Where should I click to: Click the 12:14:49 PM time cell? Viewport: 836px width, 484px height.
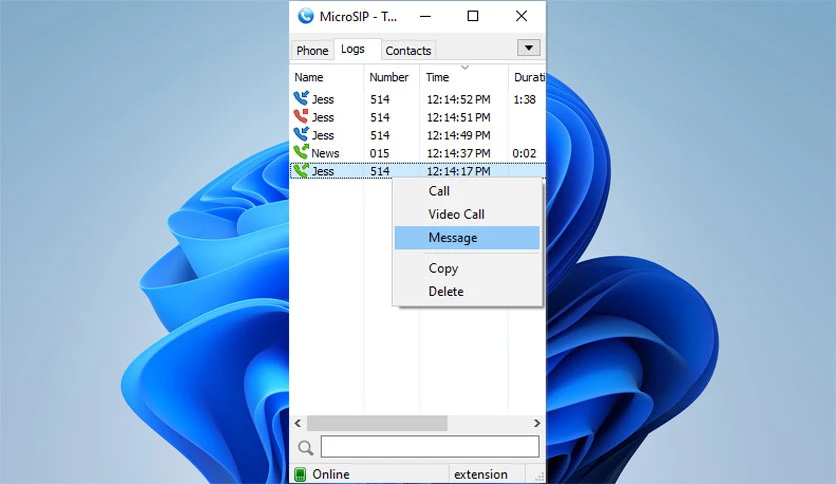[x=458, y=135]
